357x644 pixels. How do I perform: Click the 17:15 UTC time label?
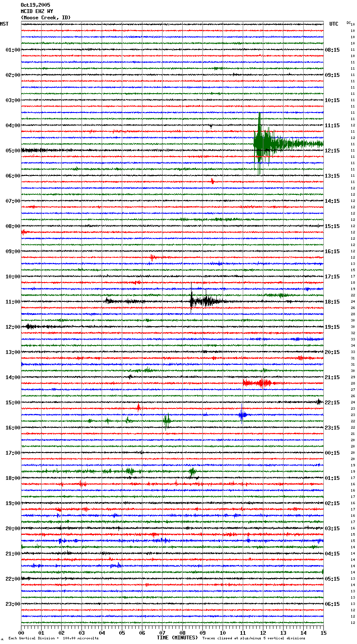tap(332, 277)
